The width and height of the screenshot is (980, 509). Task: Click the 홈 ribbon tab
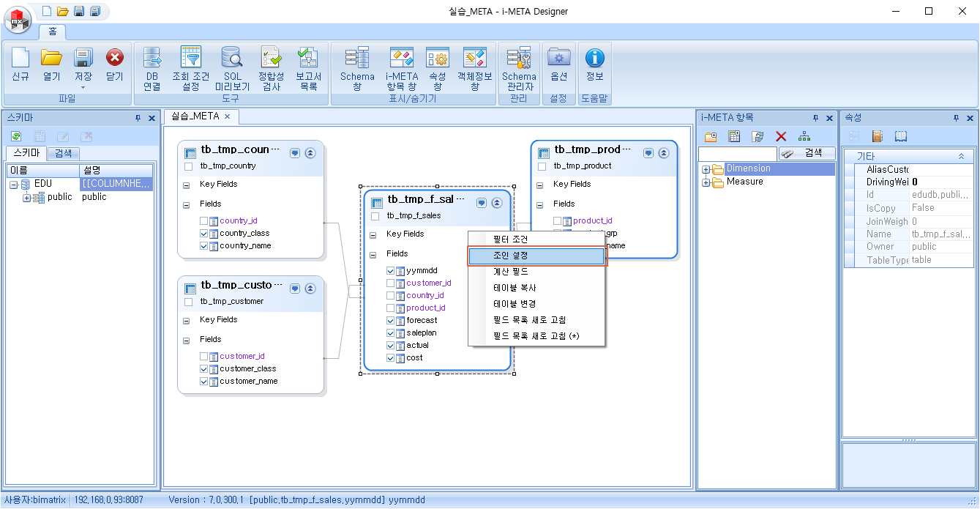point(53,31)
